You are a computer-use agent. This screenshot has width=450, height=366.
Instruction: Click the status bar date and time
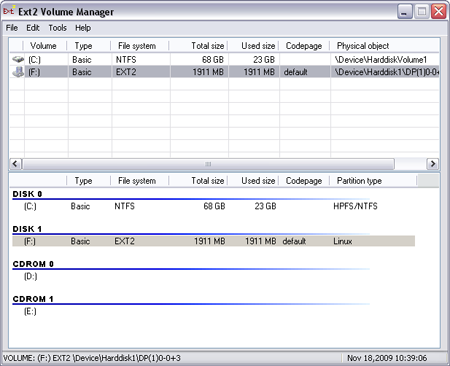[x=387, y=358]
